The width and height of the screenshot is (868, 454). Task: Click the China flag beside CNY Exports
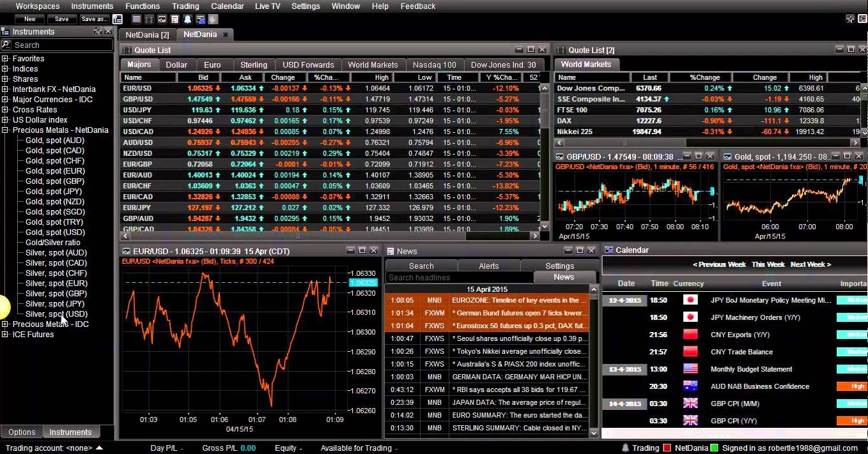(x=690, y=335)
